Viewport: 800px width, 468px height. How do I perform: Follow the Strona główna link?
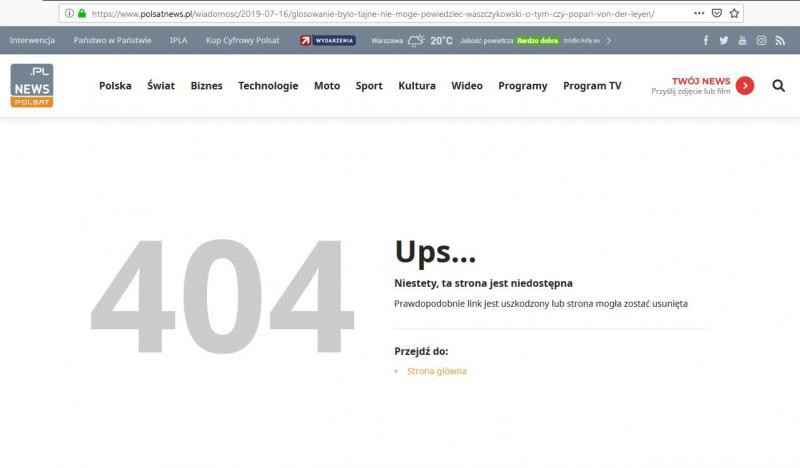click(x=436, y=371)
